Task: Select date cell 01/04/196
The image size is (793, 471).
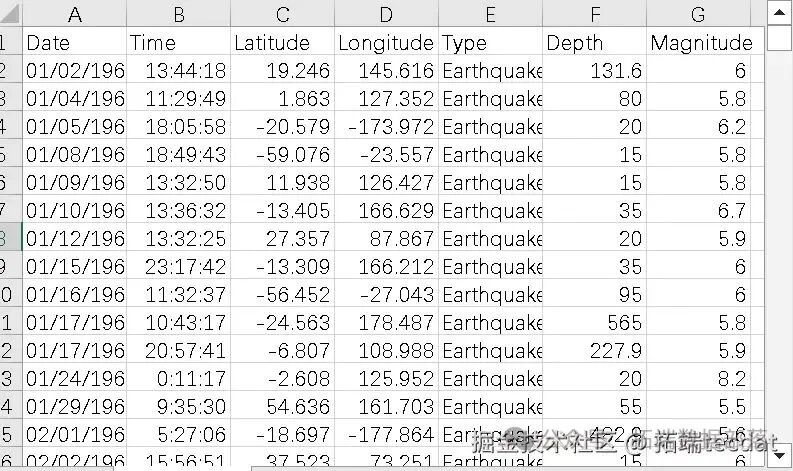Action: (x=74, y=98)
